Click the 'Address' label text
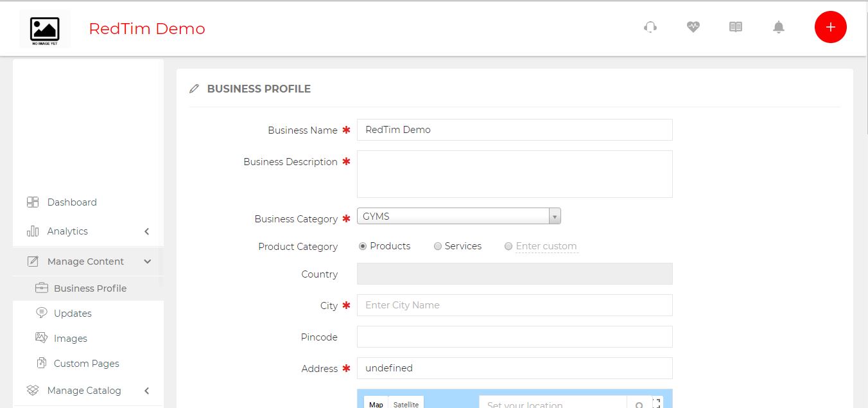Image resolution: width=868 pixels, height=408 pixels. [320, 369]
